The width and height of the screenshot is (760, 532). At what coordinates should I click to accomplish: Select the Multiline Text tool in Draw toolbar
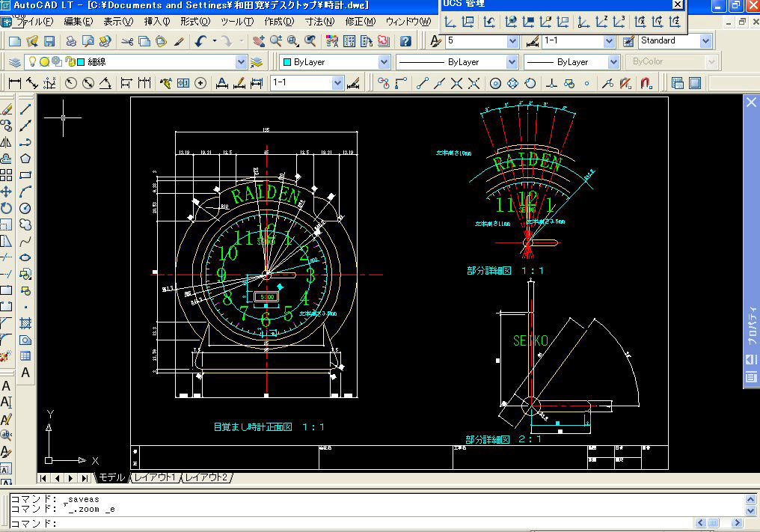point(25,373)
